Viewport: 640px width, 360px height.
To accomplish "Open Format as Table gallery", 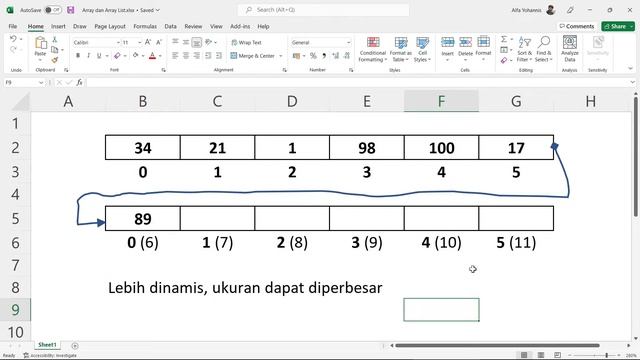I will 400,49.
